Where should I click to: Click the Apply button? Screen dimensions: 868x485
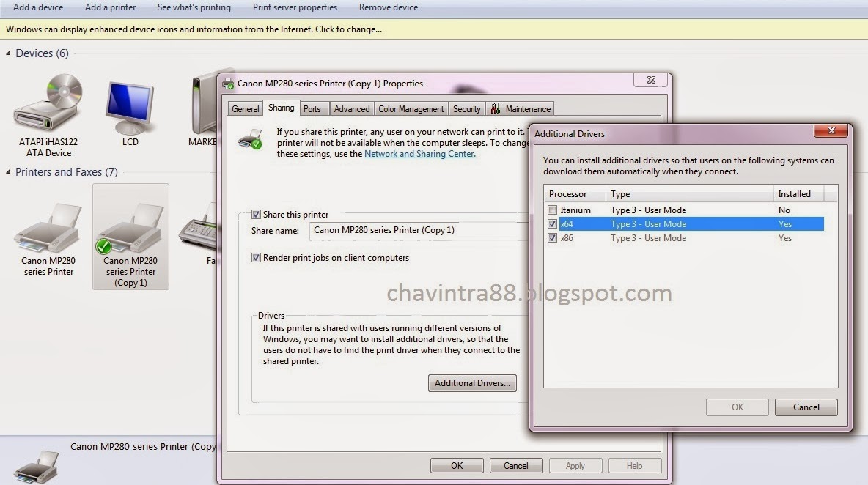coord(575,466)
